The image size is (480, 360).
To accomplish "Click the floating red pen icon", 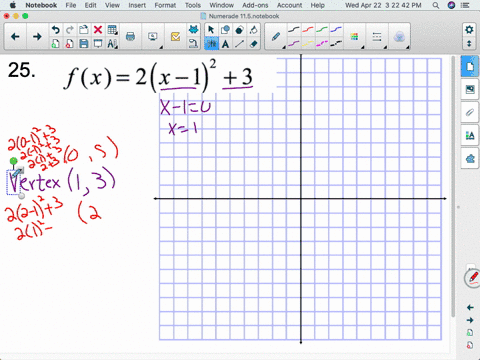I will coord(473,278).
